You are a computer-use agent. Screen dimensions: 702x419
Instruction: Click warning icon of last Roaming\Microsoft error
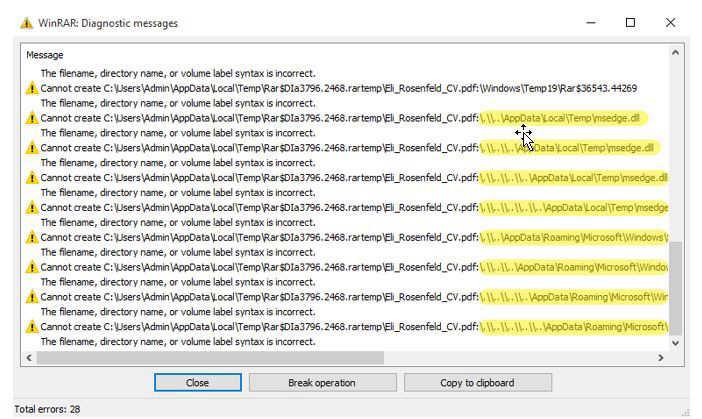[31, 327]
